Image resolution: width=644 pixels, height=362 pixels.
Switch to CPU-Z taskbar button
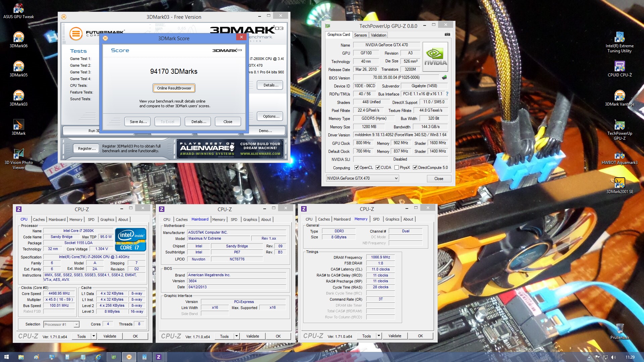click(159, 357)
